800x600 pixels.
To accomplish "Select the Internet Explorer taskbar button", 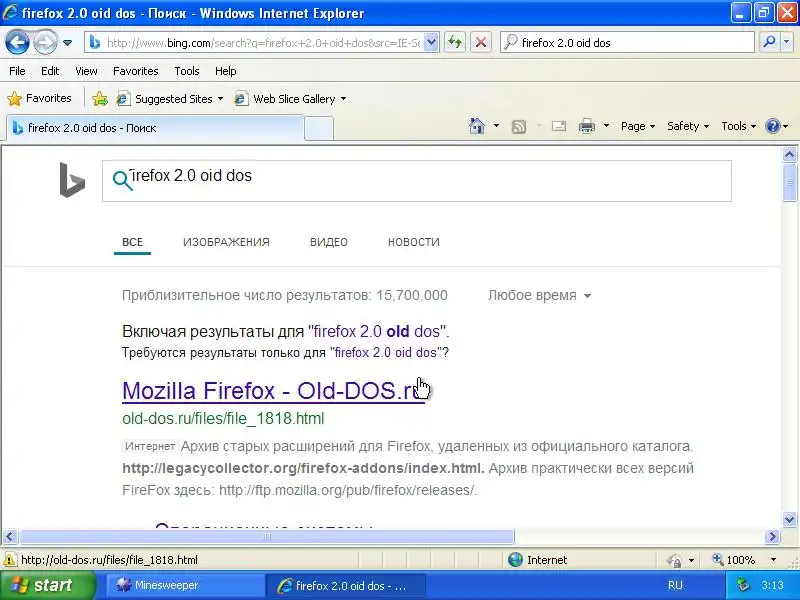I will [x=345, y=586].
